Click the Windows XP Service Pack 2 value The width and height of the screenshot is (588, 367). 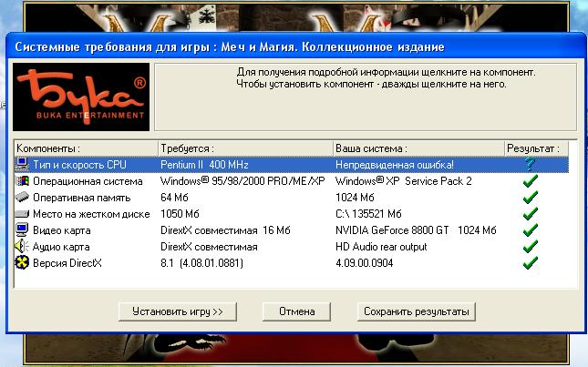point(404,181)
